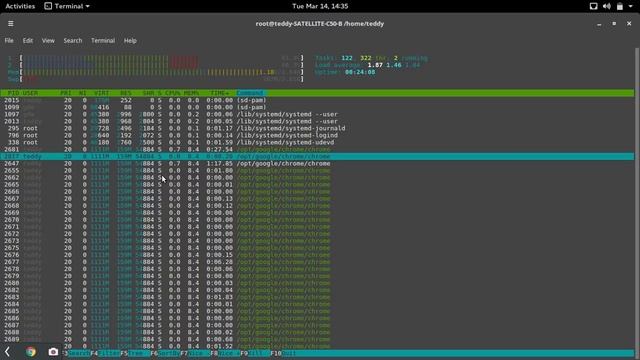The image size is (640, 360).
Task: Sort by the VIRT column header
Action: (x=102, y=93)
